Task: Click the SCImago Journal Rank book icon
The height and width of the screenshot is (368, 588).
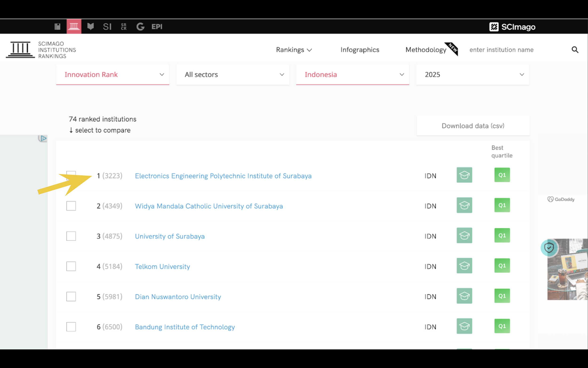Action: (x=57, y=27)
